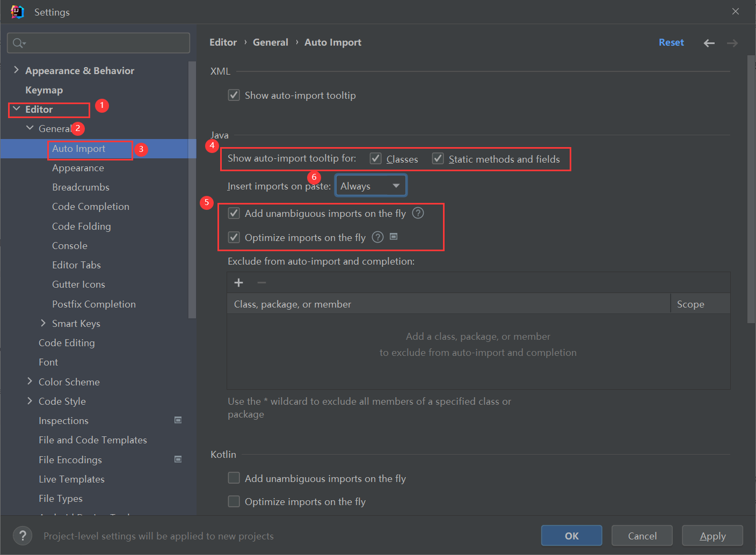Viewport: 756px width, 555px height.
Task: Expand Code Style node
Action: click(x=30, y=400)
